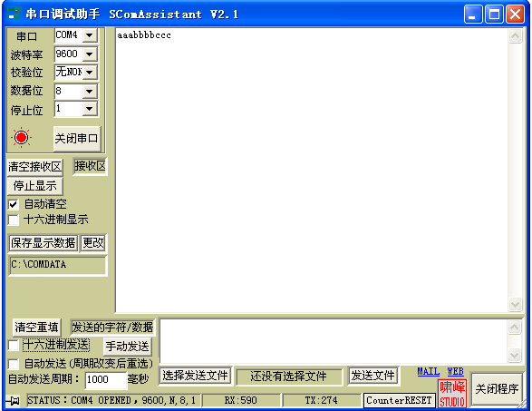Image resolution: width=532 pixels, height=411 pixels.
Task: Click the 关闭串口 button
Action: pos(77,139)
